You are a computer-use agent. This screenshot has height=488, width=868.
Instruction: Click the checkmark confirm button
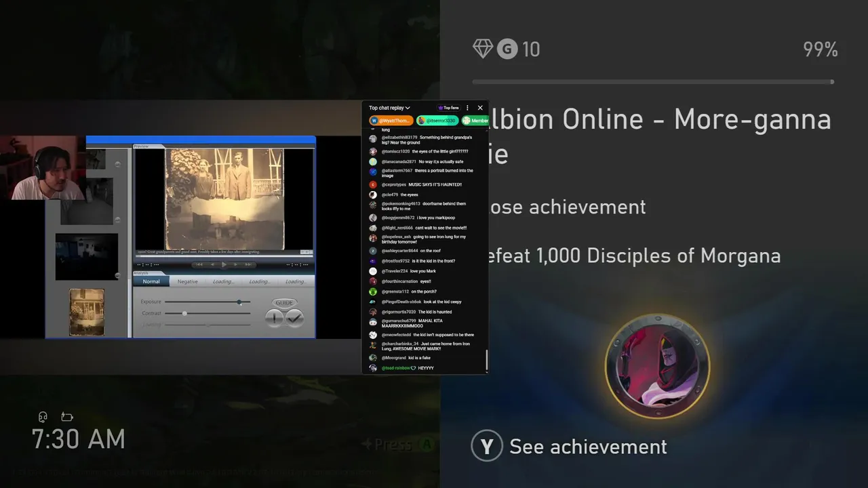294,317
